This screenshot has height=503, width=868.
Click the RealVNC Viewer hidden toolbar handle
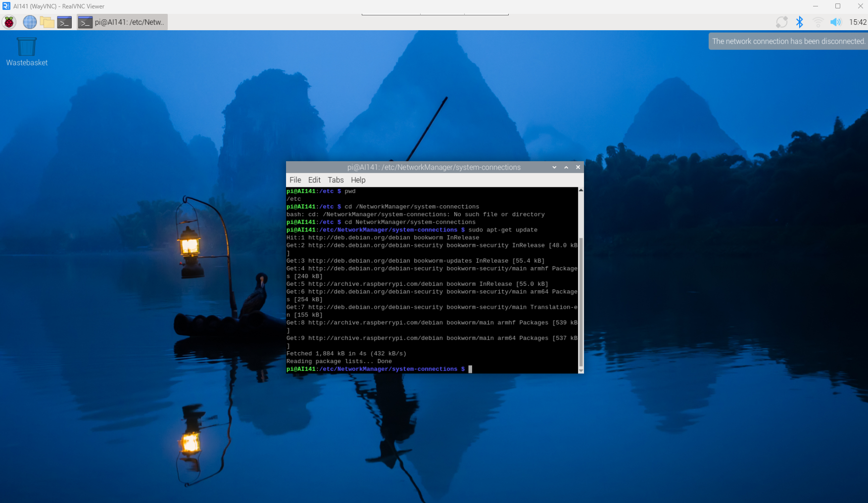pos(435,14)
